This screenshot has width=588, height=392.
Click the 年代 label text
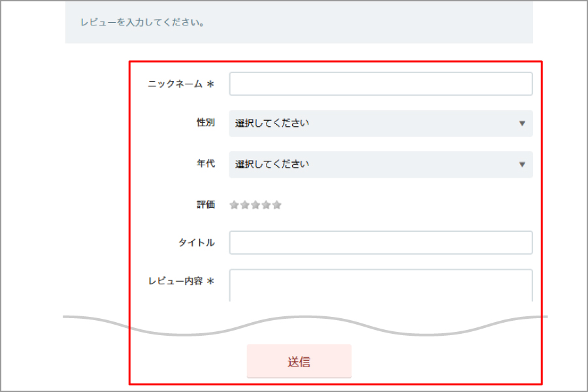205,164
